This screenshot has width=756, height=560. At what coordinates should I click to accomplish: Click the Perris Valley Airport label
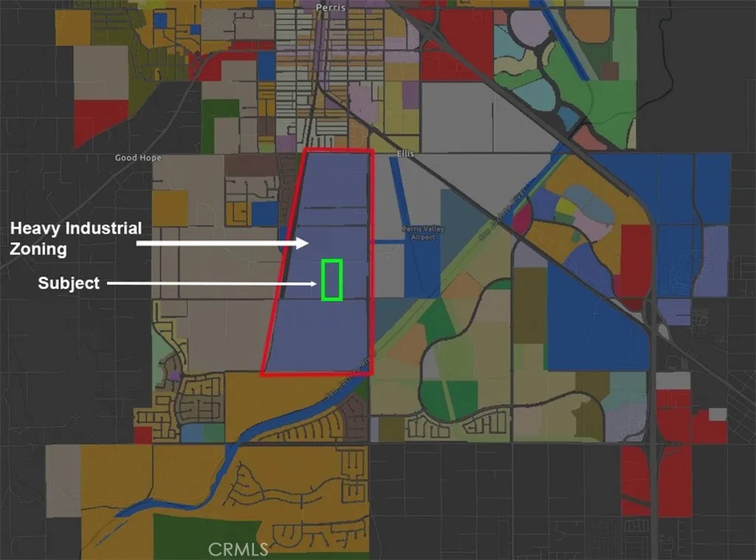(x=423, y=233)
